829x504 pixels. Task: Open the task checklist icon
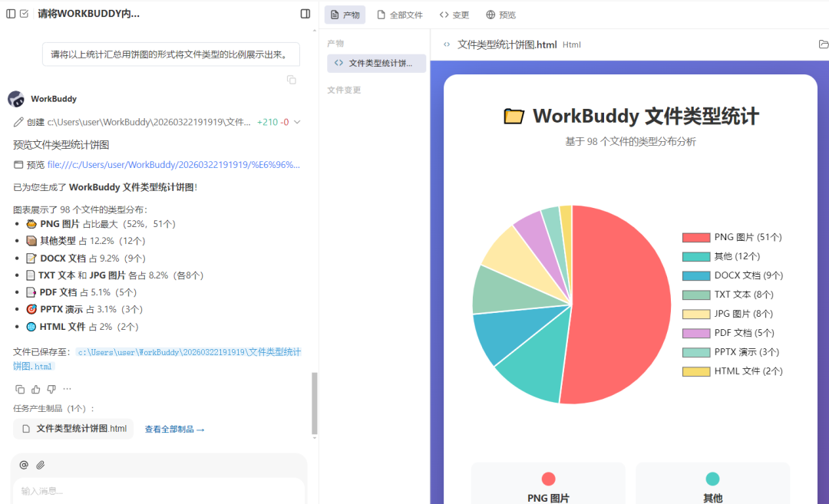25,14
